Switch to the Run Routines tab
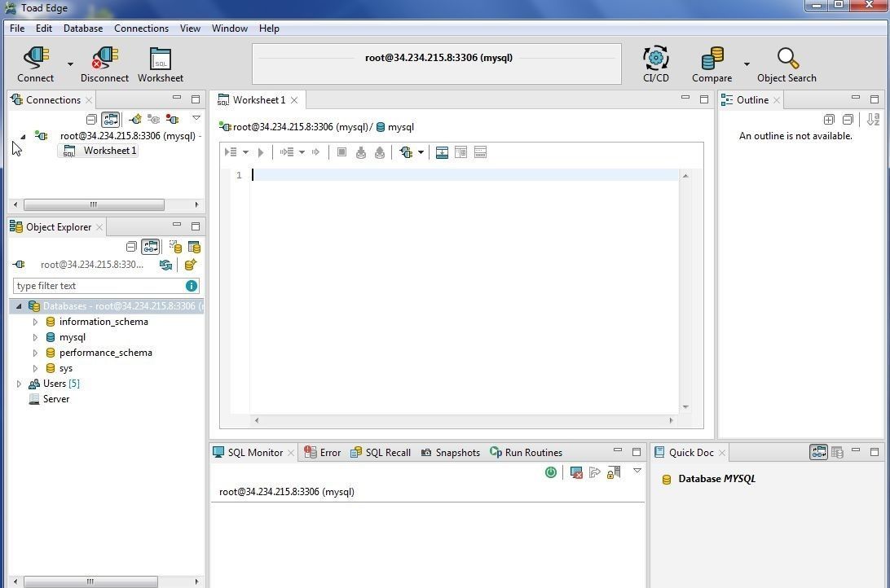The image size is (890, 588). tap(526, 453)
